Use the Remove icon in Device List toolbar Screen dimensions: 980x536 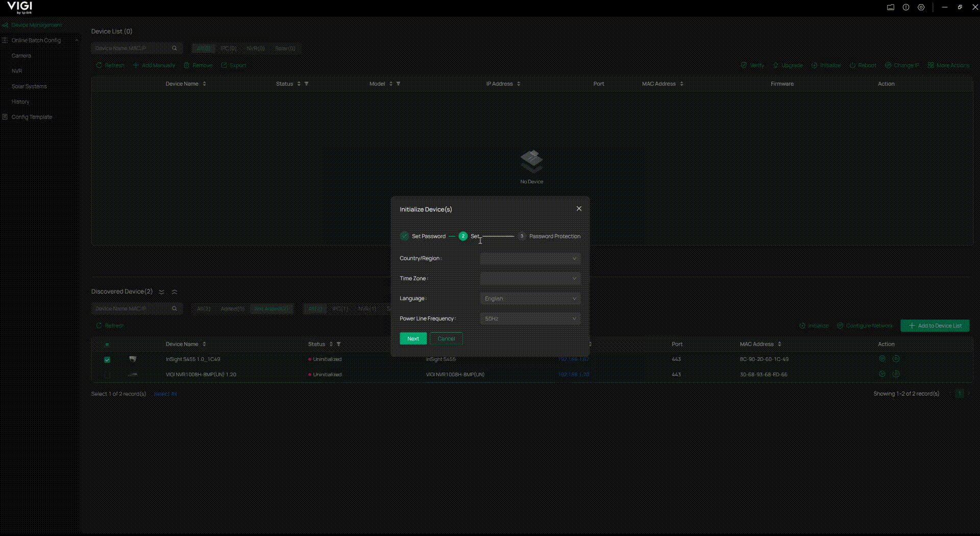199,65
